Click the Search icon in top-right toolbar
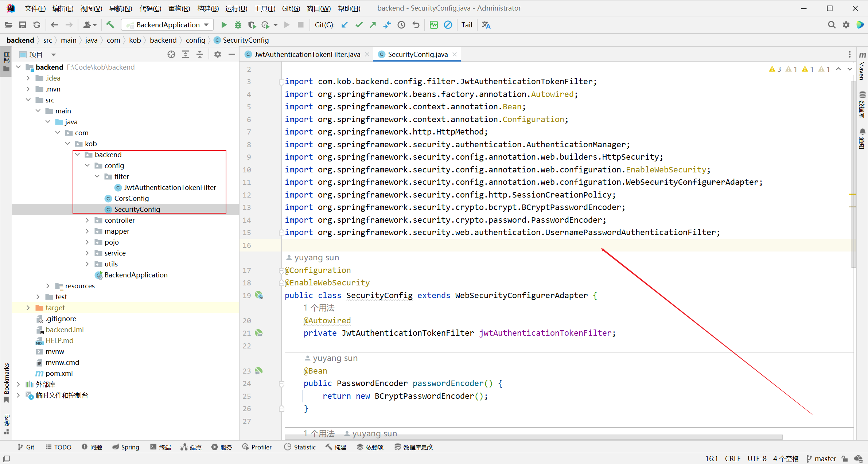This screenshot has width=868, height=464. (831, 25)
